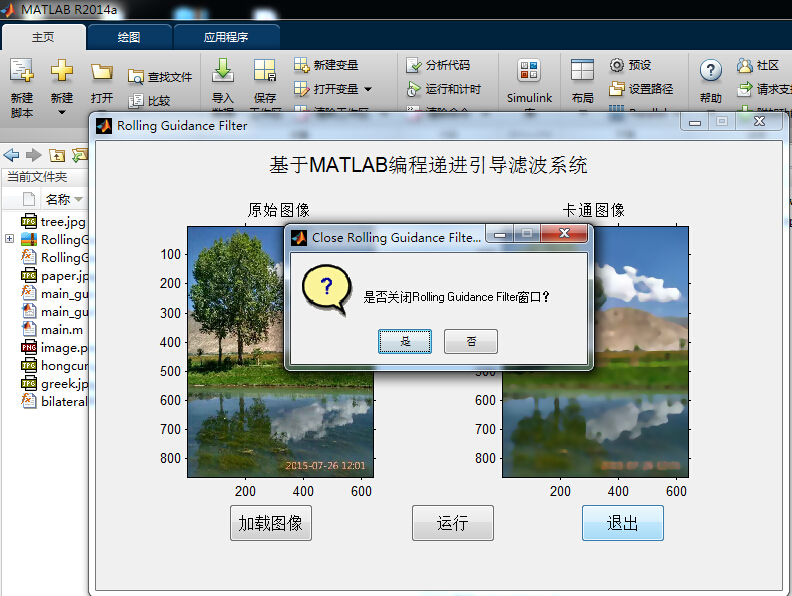792x596 pixels.
Task: Select the hongcun jpg file entry
Action: coord(54,366)
